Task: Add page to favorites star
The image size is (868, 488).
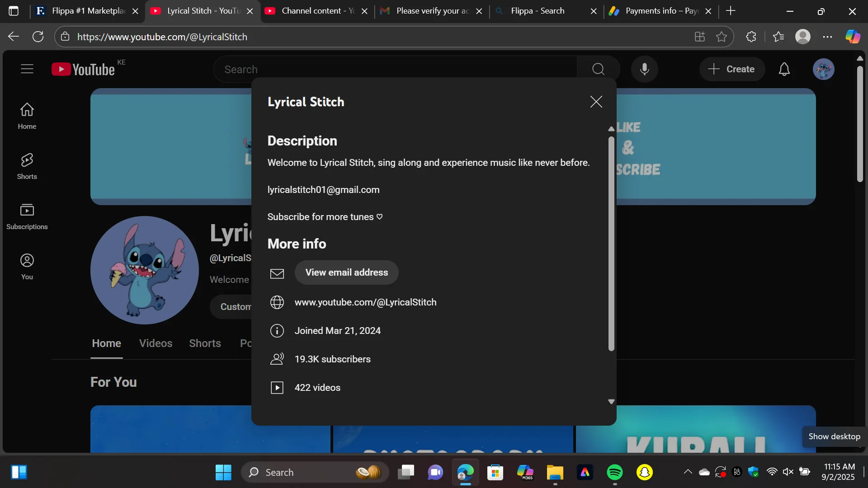Action: [722, 37]
